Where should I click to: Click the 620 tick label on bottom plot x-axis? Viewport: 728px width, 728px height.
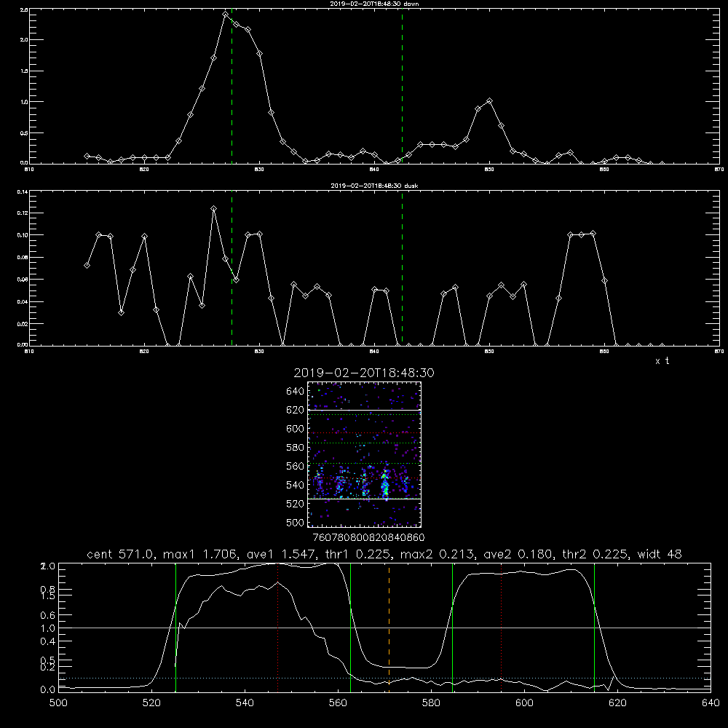click(x=617, y=703)
